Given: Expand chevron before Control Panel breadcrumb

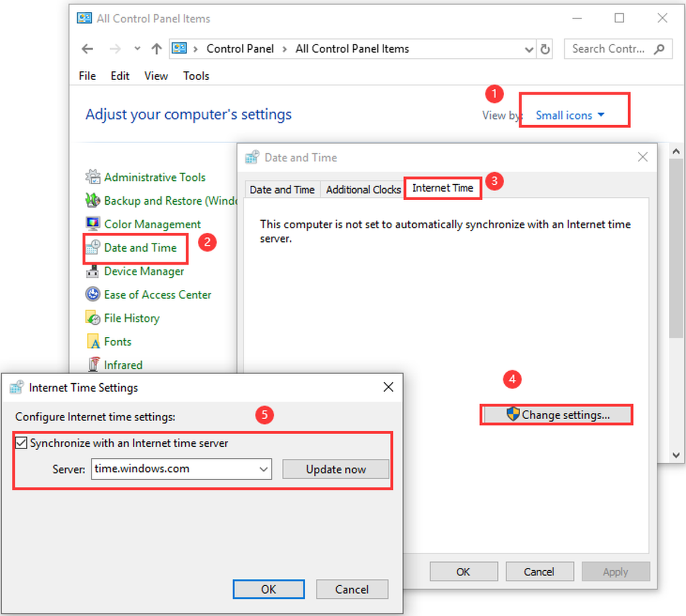Looking at the screenshot, I should (195, 49).
